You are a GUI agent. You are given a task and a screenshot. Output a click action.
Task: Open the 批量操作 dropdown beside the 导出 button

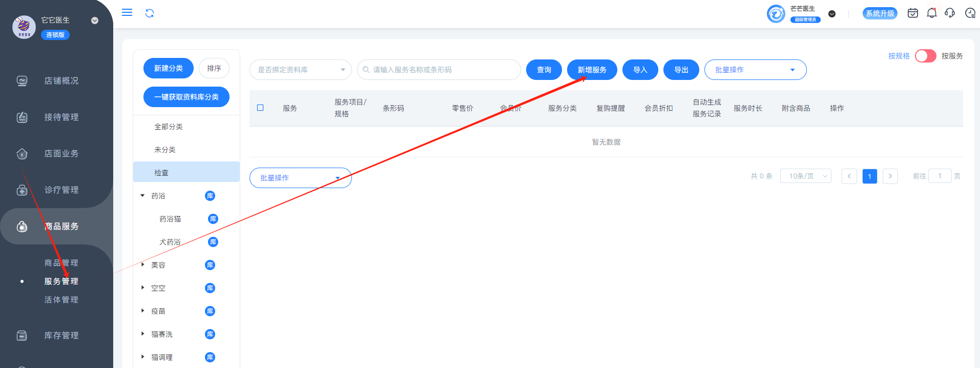(x=756, y=70)
